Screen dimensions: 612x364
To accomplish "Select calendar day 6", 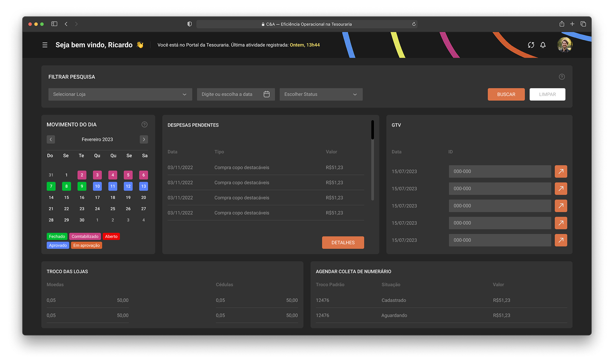I will [x=143, y=175].
